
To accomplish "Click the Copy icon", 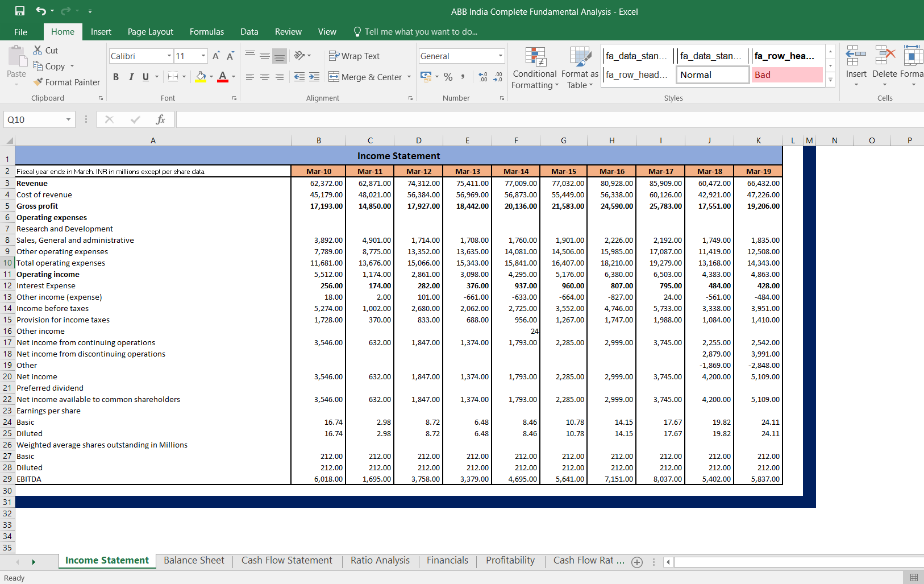I will point(38,66).
